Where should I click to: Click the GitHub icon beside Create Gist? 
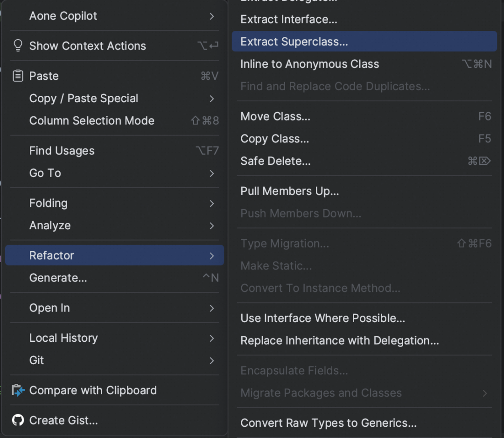coord(18,420)
